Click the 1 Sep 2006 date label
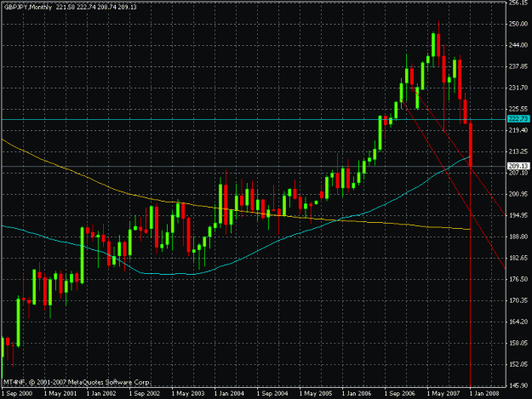The image size is (532, 399). (400, 394)
